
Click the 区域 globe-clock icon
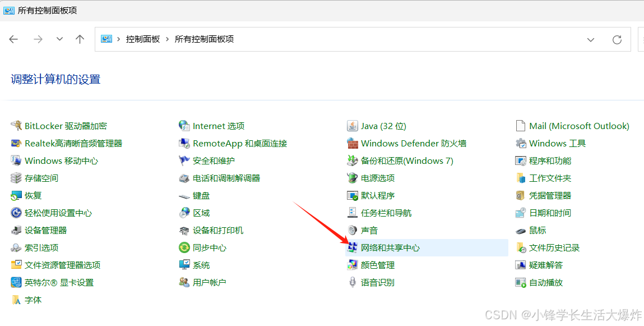pyautogui.click(x=184, y=213)
